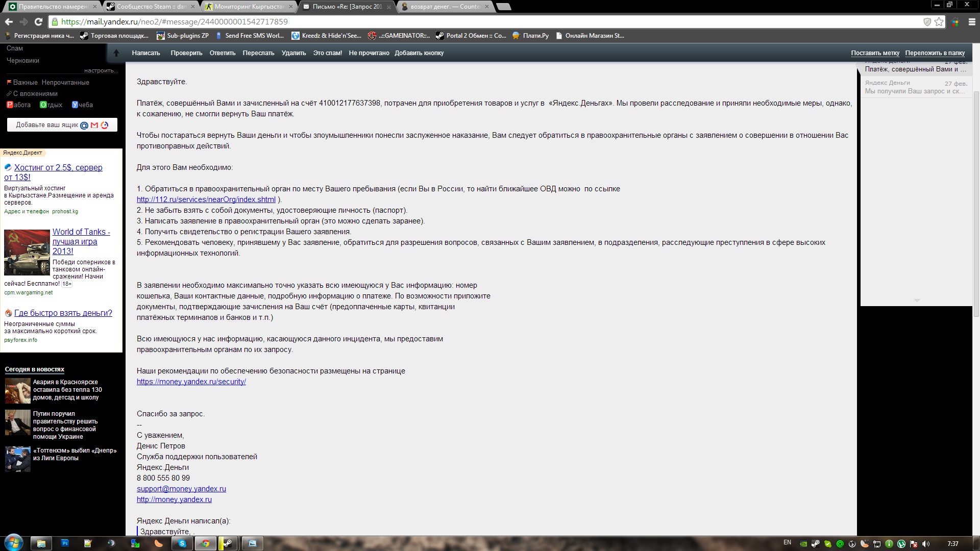Close the 'Письмо «Re: [Запрос' tab
980x551 pixels.
pyautogui.click(x=388, y=7)
